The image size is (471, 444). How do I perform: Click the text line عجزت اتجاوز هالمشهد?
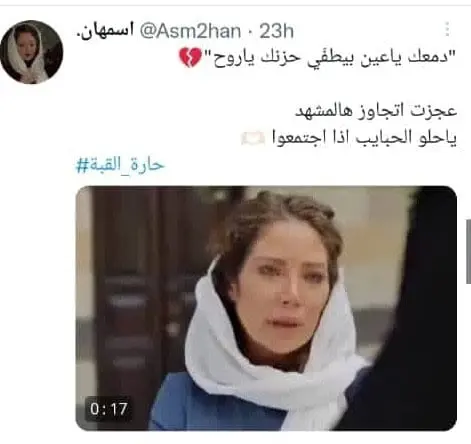point(376,111)
